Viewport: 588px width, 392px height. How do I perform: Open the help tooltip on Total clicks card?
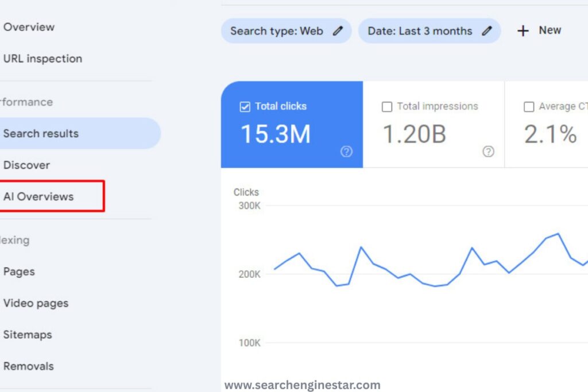pyautogui.click(x=346, y=152)
